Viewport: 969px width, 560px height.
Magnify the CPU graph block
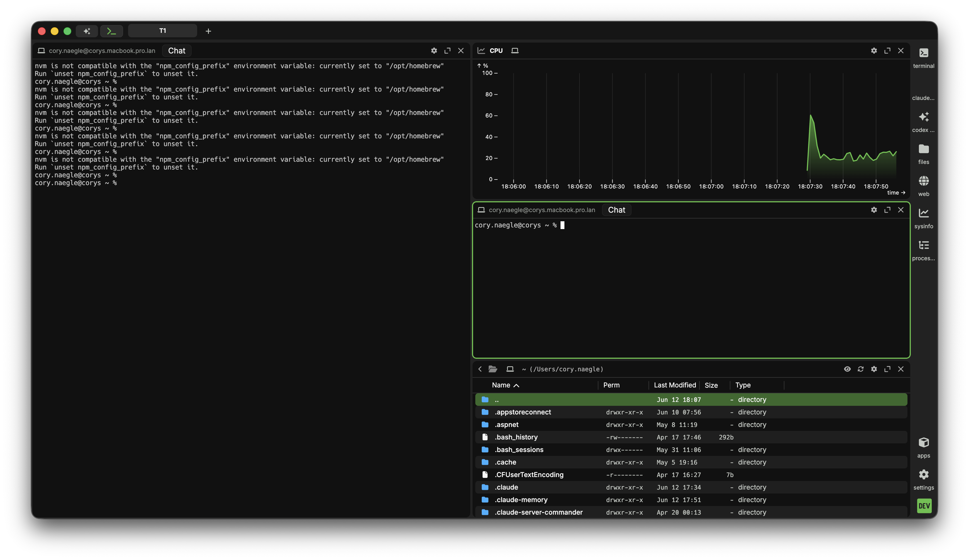(887, 51)
